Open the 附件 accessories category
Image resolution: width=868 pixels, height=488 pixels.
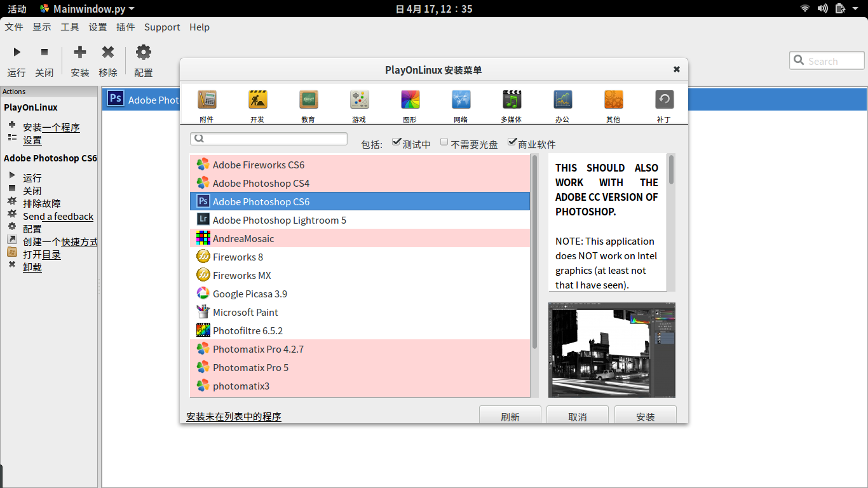point(207,105)
